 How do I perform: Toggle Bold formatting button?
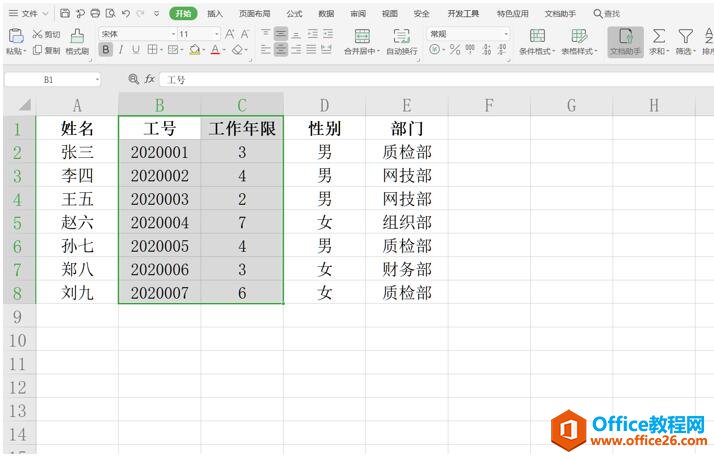click(x=106, y=49)
